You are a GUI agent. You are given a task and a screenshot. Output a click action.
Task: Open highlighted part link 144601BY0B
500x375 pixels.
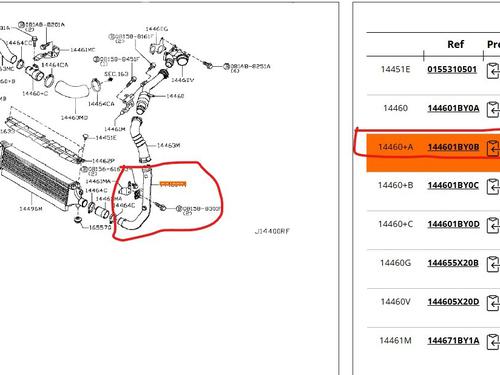[453, 147]
